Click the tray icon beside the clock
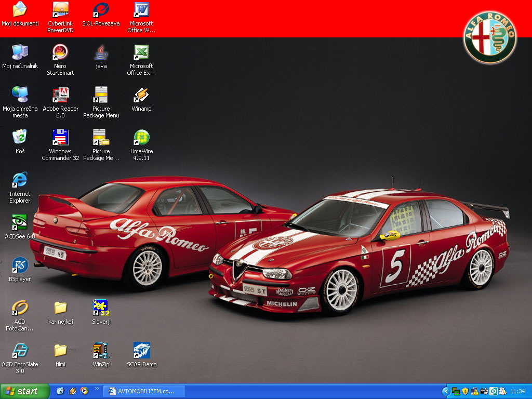Image resolution: width=532 pixels, height=399 pixels. tap(502, 392)
